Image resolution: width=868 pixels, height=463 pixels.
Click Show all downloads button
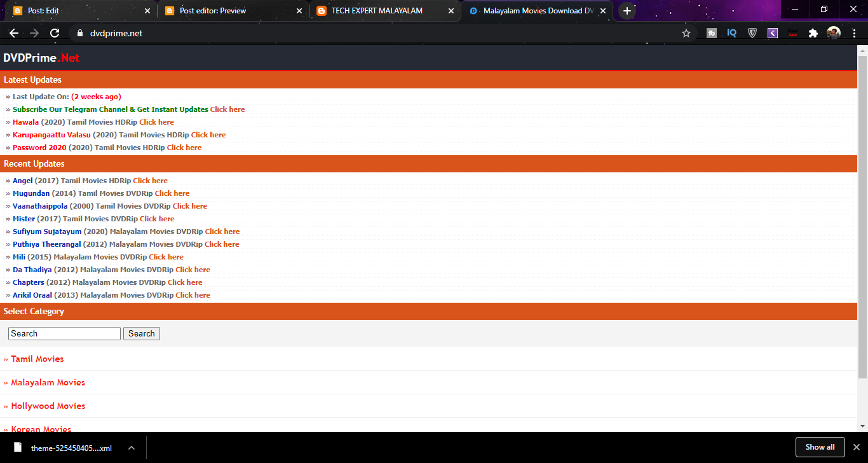click(x=820, y=447)
